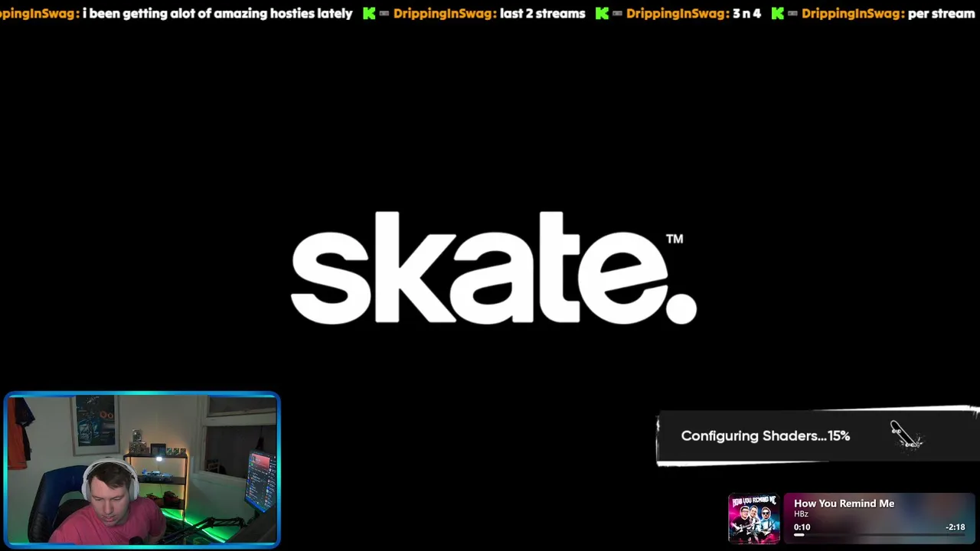Click the chat message 'last 2 streams'
The width and height of the screenshot is (980, 551).
tap(542, 13)
